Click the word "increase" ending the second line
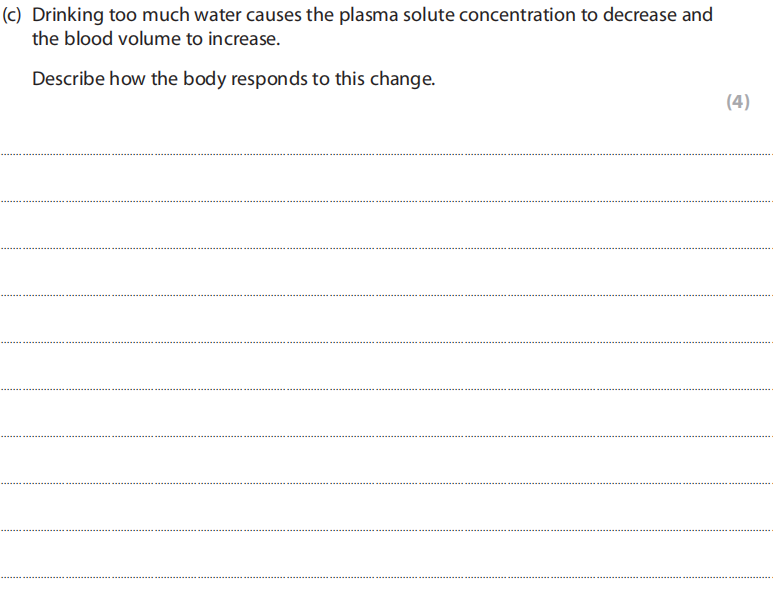The width and height of the screenshot is (773, 589). [x=246, y=40]
